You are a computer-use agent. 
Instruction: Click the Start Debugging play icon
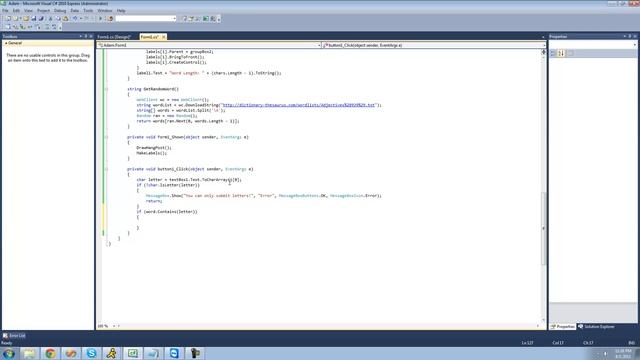click(100, 18)
